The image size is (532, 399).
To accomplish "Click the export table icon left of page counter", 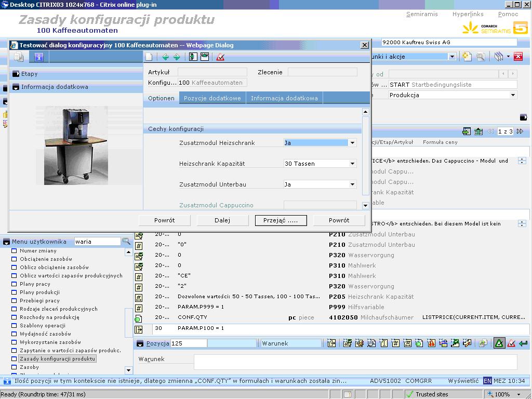I will pyautogui.click(x=467, y=131).
